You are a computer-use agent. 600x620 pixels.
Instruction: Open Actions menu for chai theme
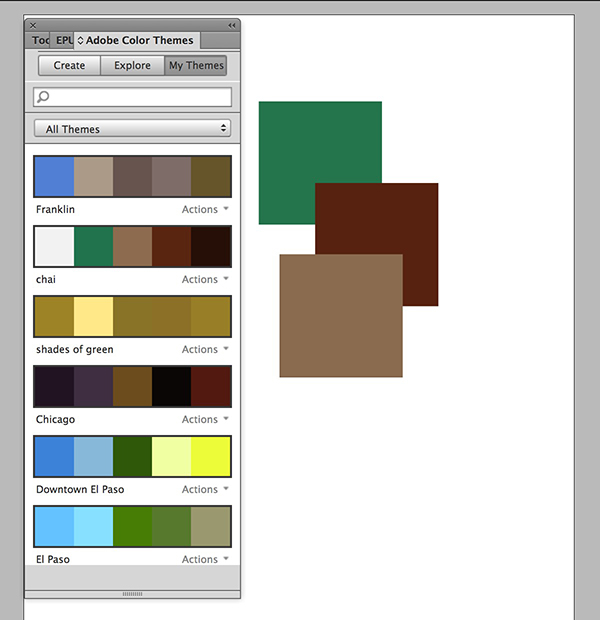pyautogui.click(x=205, y=280)
